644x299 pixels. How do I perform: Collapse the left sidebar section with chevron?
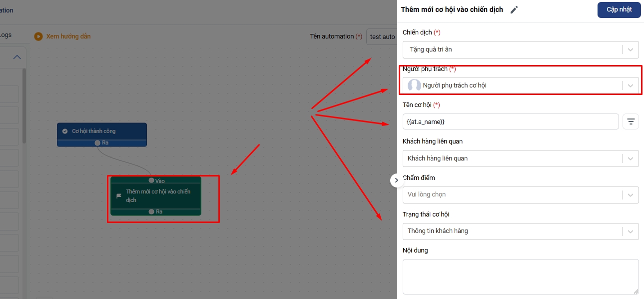17,57
